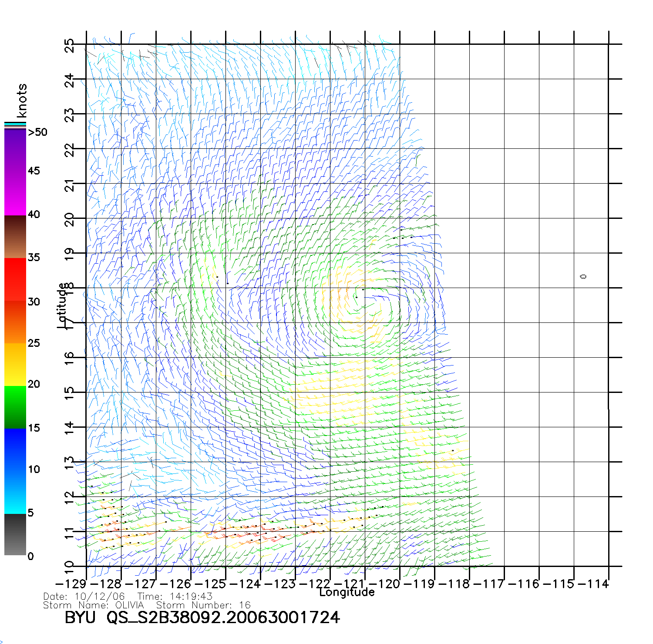Click the green 15–20 knots legend band
Image resolution: width=653 pixels, height=644 pixels.
click(x=15, y=407)
